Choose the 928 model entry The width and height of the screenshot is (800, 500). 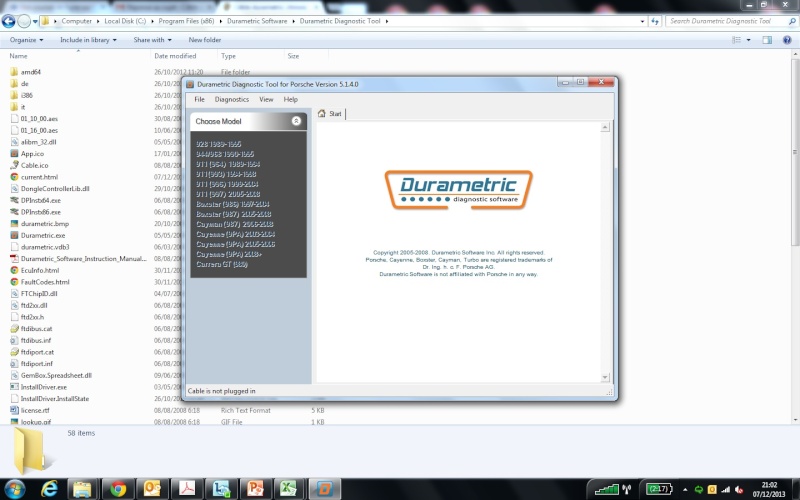(219, 144)
